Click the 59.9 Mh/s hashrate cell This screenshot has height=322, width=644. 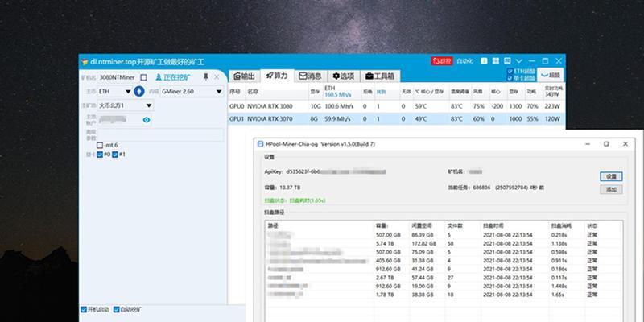point(336,119)
